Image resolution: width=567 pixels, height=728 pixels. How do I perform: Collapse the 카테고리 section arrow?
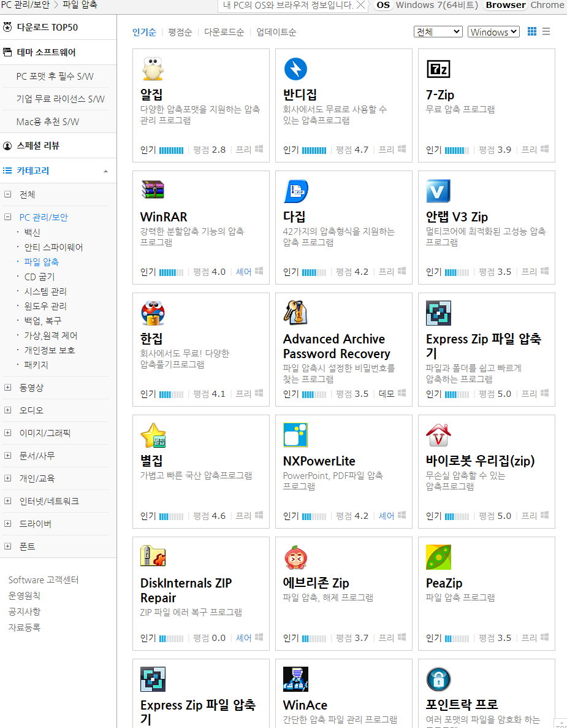coord(106,171)
